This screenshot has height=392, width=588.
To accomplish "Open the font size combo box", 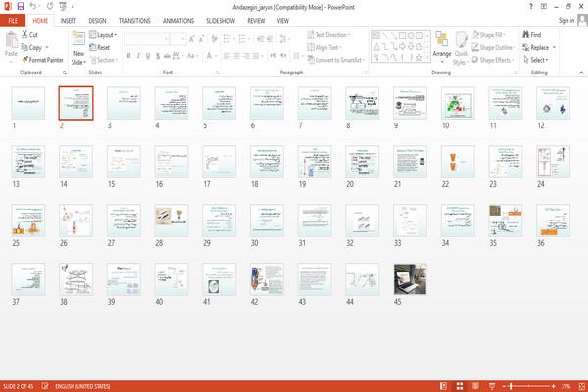I will click(177, 39).
